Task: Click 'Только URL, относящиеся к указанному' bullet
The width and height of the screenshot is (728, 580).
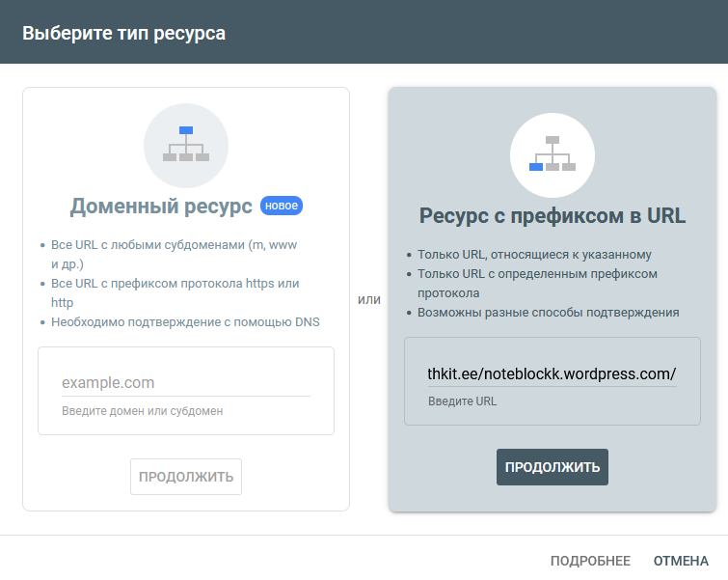Action: coord(534,254)
